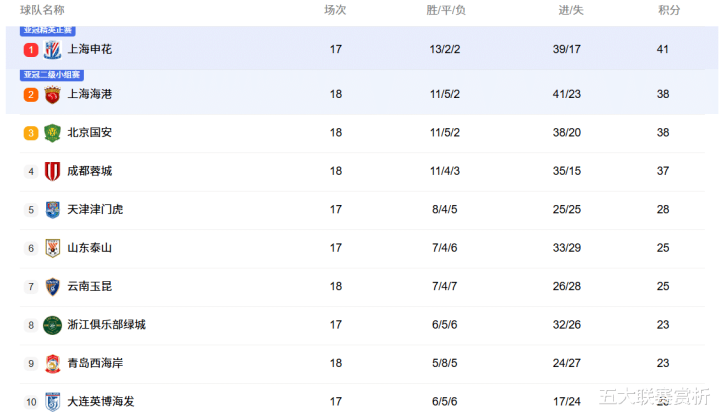The image size is (719, 417).
Task: Click the Zhejiang team logo
Action: pos(53,325)
